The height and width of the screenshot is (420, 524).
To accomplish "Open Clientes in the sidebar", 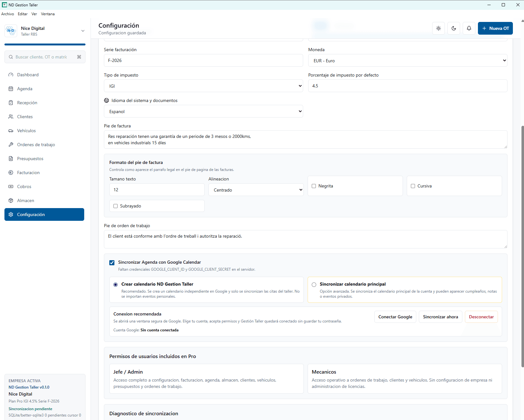I will tap(44, 117).
